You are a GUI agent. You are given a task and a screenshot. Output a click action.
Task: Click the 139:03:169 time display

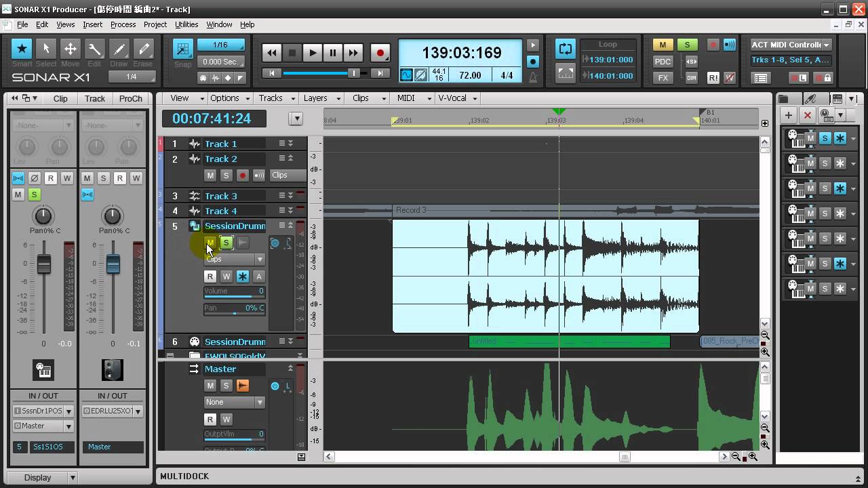tap(461, 53)
